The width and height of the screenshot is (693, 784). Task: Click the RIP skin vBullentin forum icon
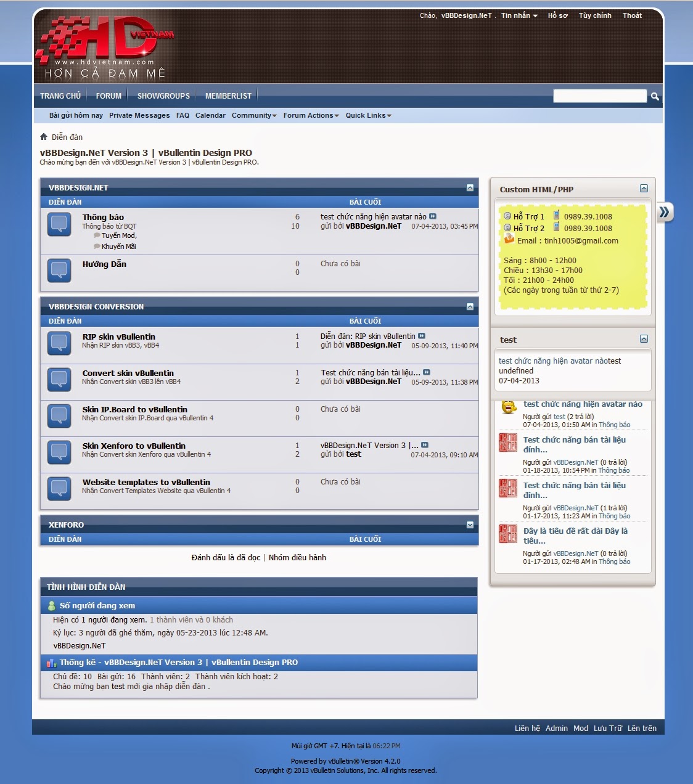[x=59, y=343]
